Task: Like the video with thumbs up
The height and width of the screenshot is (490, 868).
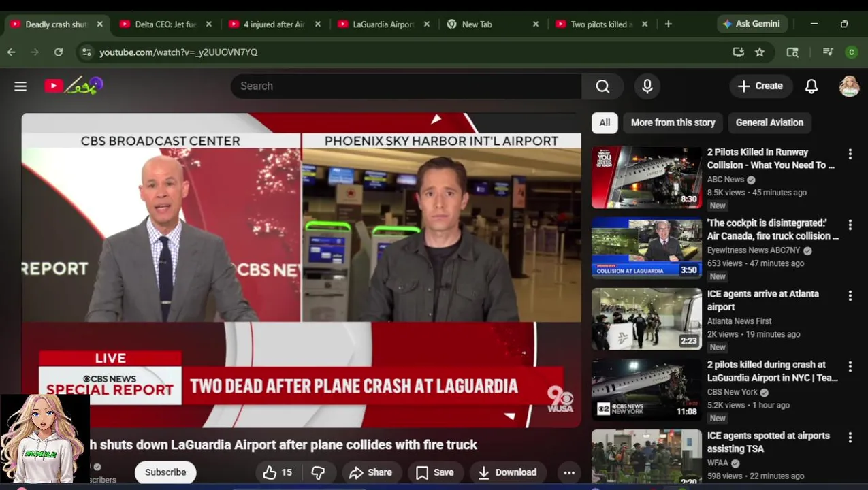Action: click(x=278, y=472)
